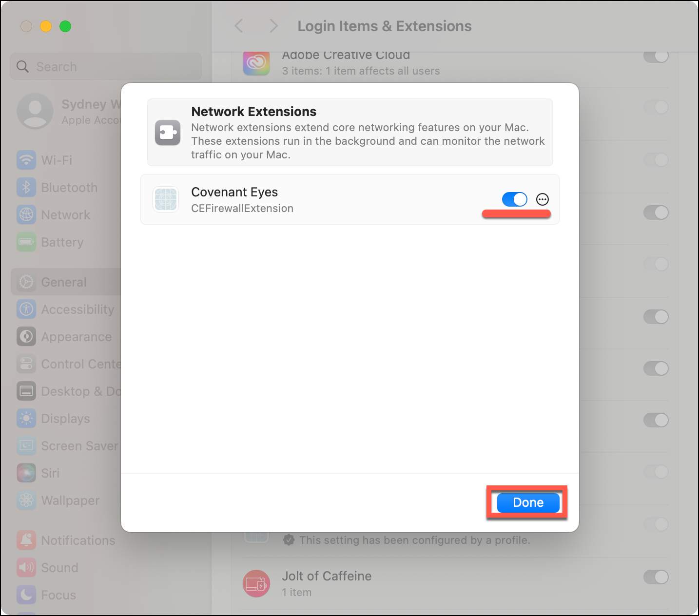Toggle the Jolt of Caffeine switch
The image size is (699, 616).
click(x=656, y=577)
